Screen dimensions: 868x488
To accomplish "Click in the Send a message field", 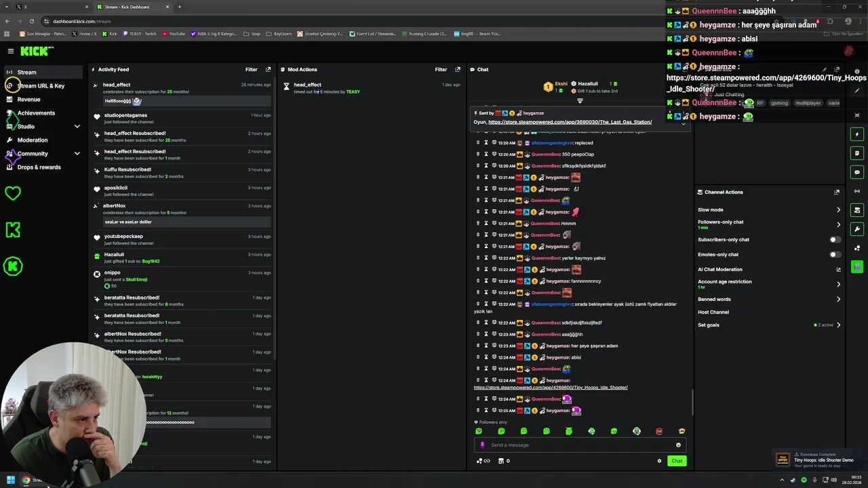I will pyautogui.click(x=580, y=445).
